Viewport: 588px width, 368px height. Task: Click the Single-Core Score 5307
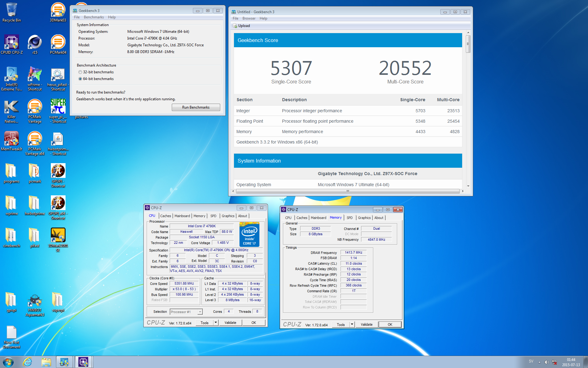pos(291,68)
